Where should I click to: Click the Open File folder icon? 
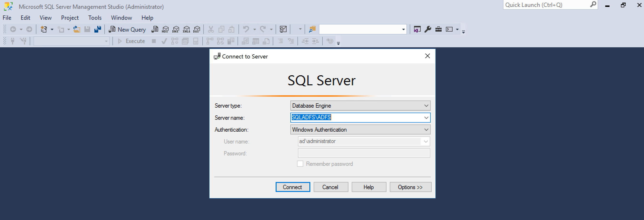(77, 29)
